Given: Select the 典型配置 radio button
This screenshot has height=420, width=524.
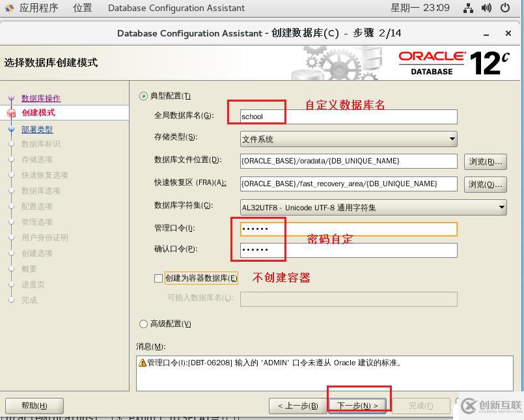Looking at the screenshot, I should (143, 96).
